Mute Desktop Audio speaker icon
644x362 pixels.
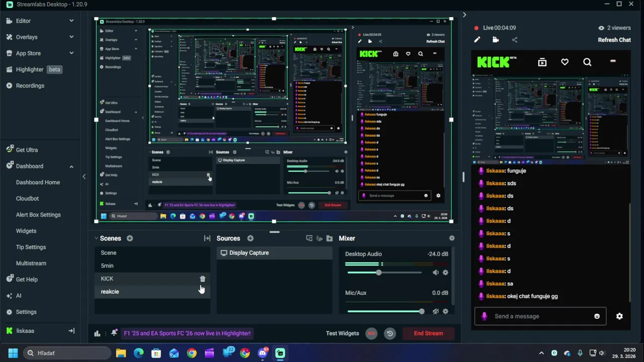(x=436, y=273)
